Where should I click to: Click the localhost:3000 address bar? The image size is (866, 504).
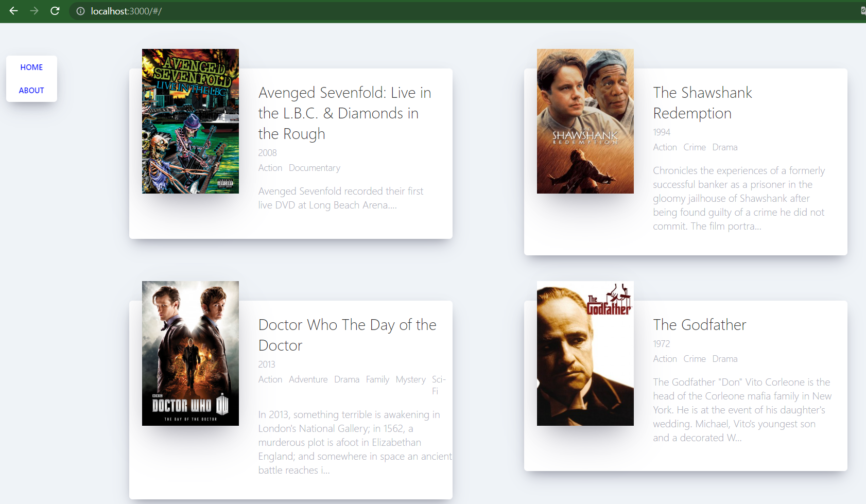point(126,11)
